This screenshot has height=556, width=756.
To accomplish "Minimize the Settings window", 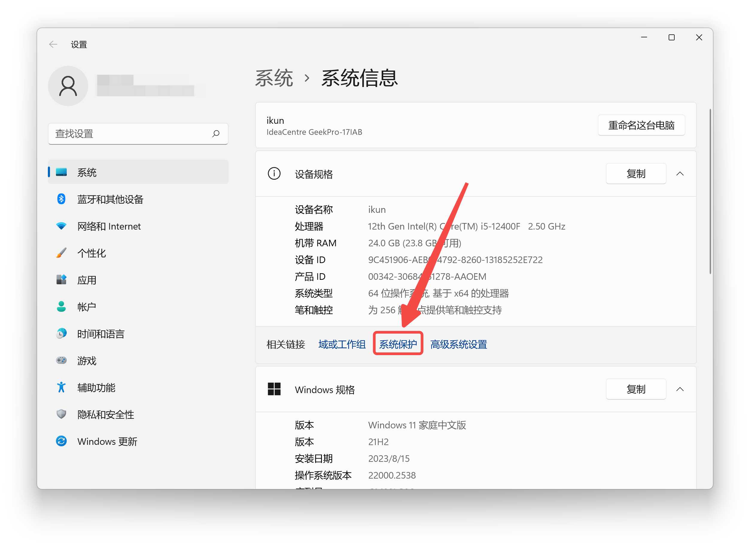I will (644, 37).
